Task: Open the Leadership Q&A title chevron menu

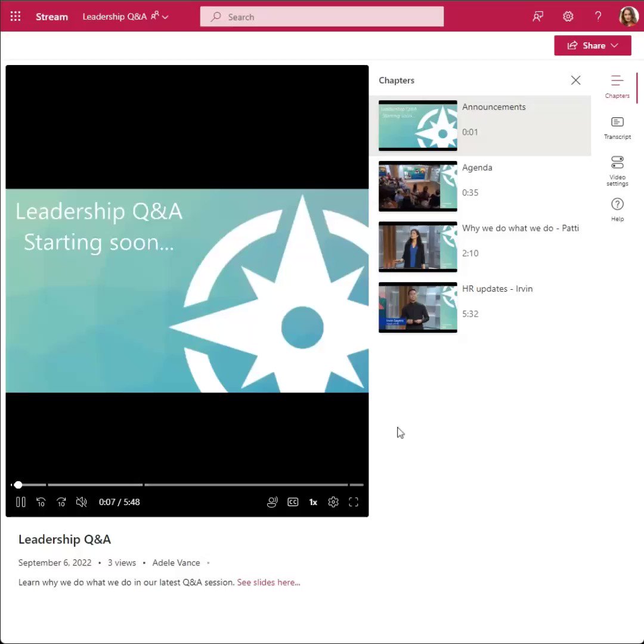Action: coord(165,17)
